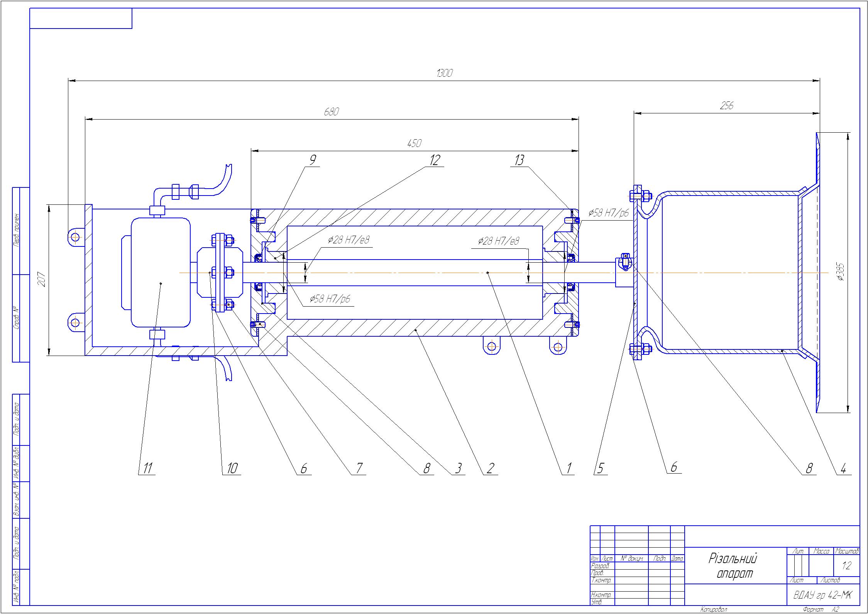Select the 'Справ. №' side label
This screenshot has height=614, width=868.
tap(17, 318)
